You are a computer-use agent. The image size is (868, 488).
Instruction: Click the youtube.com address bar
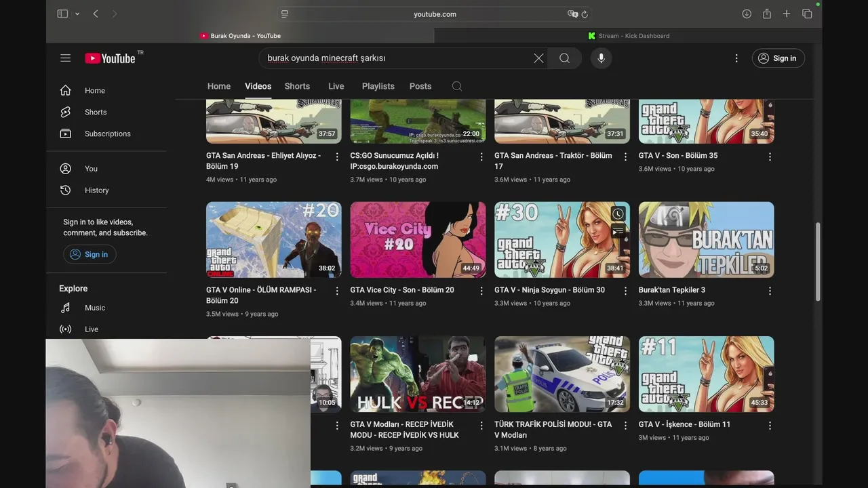click(434, 14)
